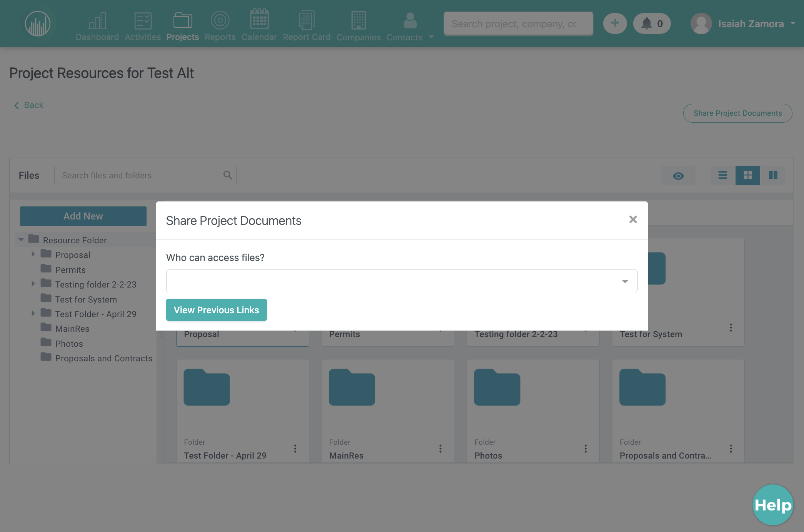This screenshot has width=804, height=532.
Task: Open the Calendar icon
Action: pyautogui.click(x=259, y=19)
